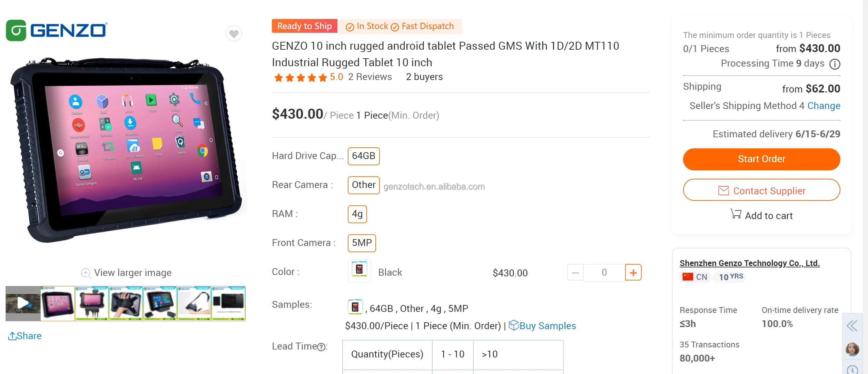Viewport: 868px width, 374px height.
Task: Click the Lead Time help icon
Action: coord(321,347)
